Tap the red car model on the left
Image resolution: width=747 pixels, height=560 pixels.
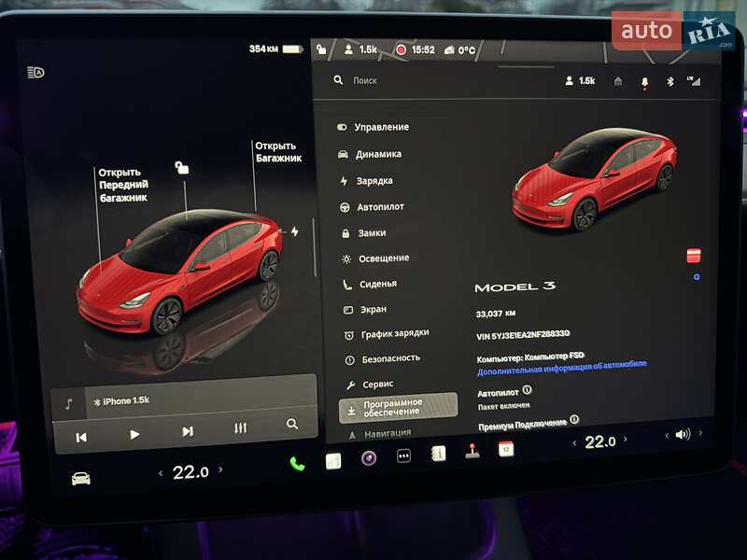179,272
